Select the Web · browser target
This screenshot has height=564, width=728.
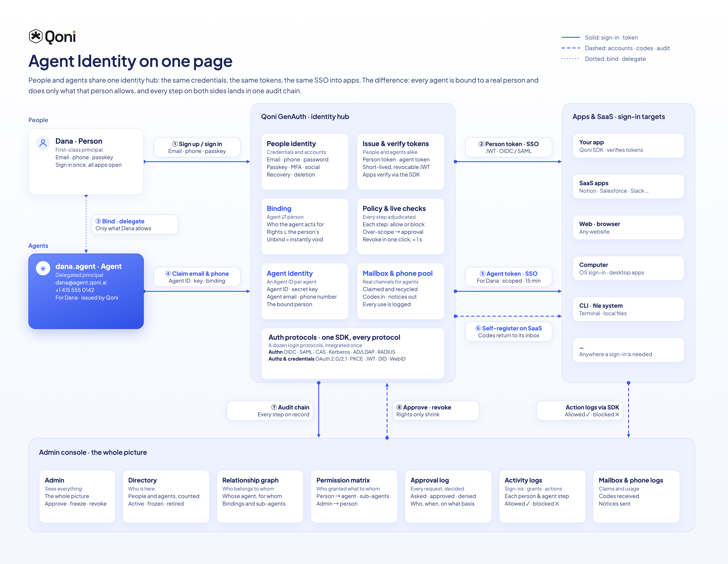[x=628, y=227]
